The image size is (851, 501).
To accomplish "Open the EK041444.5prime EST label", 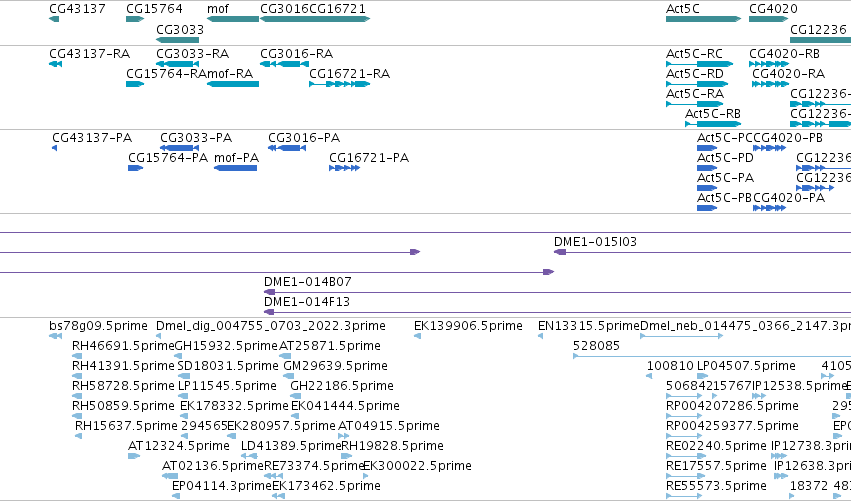I will click(345, 406).
